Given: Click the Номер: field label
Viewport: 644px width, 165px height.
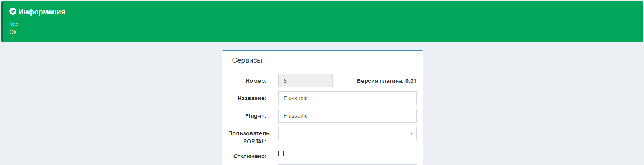Looking at the screenshot, I should (x=256, y=81).
